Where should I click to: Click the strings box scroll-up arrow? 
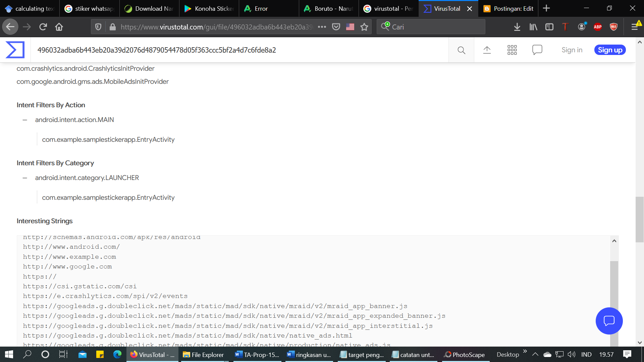pos(614,241)
